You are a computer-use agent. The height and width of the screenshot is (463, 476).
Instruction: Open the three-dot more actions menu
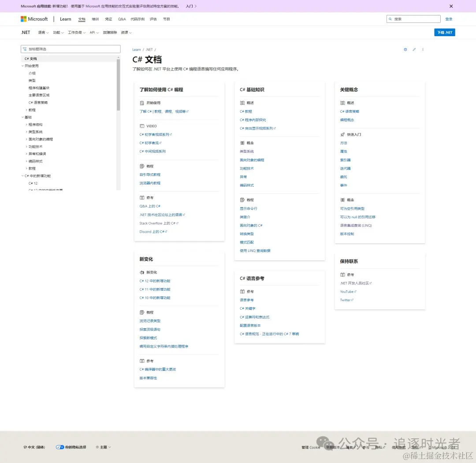tap(423, 49)
